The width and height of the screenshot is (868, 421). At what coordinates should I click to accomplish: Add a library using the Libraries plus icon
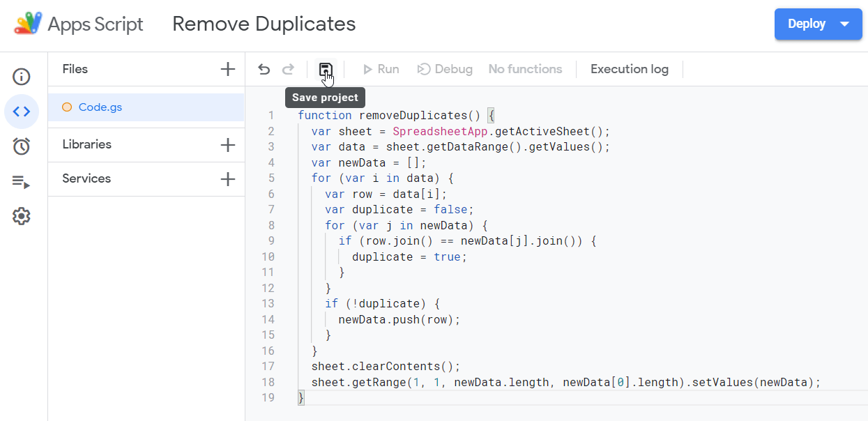point(227,144)
